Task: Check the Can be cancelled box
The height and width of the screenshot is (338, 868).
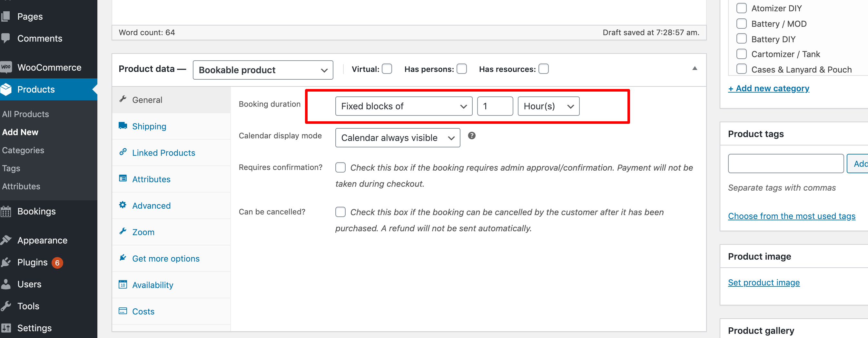Action: pyautogui.click(x=340, y=212)
